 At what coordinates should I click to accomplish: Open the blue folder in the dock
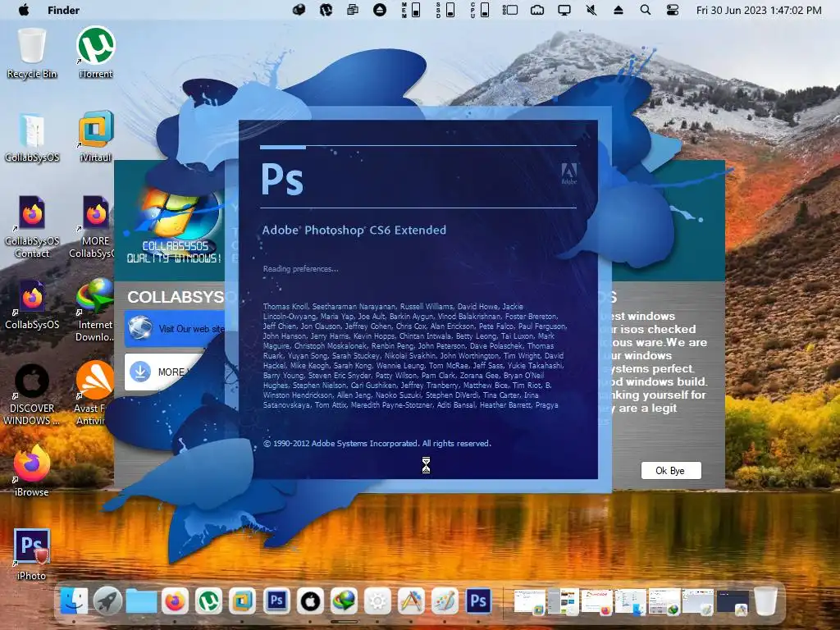[x=141, y=601]
